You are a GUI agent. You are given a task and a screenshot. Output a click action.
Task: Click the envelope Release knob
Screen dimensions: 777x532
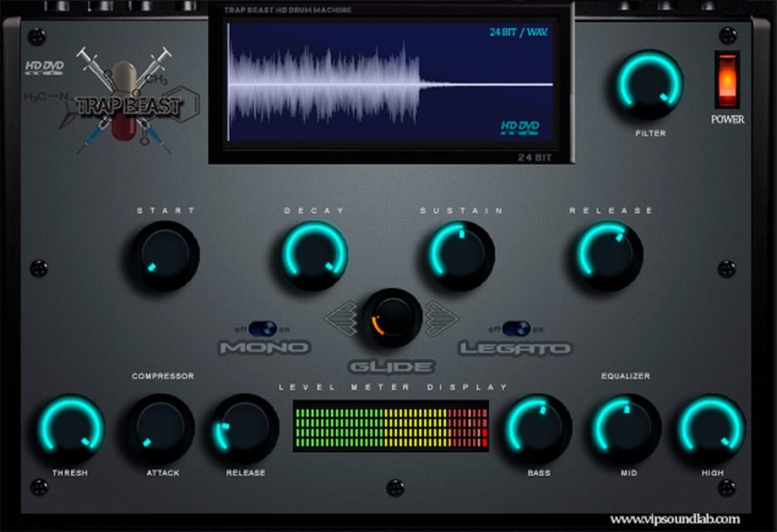(609, 256)
